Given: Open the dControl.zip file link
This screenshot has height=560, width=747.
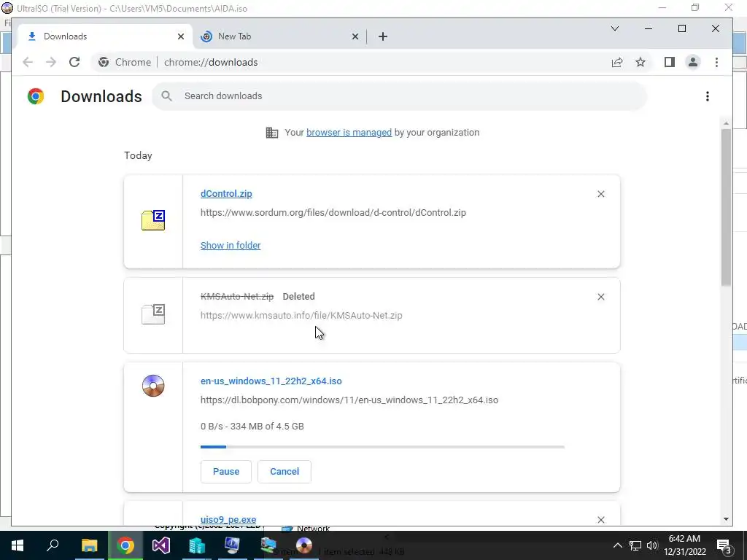Looking at the screenshot, I should click(x=226, y=194).
